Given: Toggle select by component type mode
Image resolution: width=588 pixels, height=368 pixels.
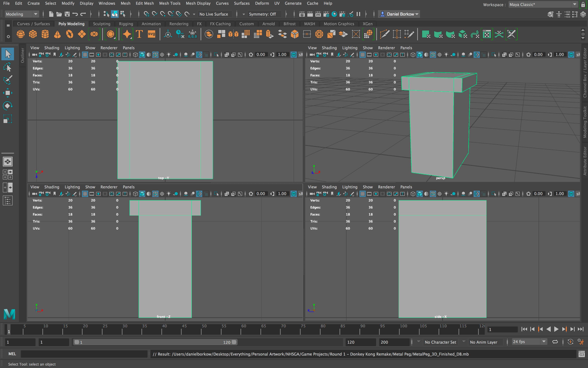Looking at the screenshot, I should coord(123,14).
